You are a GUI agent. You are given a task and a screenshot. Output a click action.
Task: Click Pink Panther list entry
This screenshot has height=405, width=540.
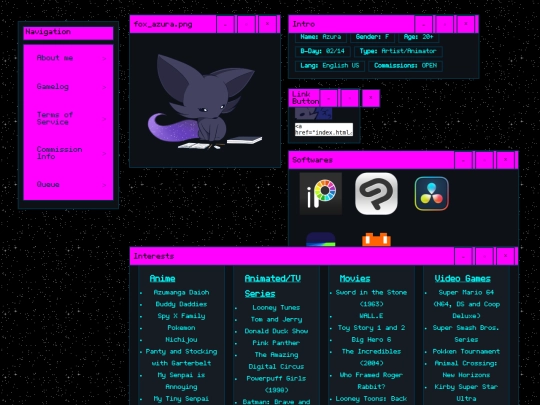[x=276, y=343]
